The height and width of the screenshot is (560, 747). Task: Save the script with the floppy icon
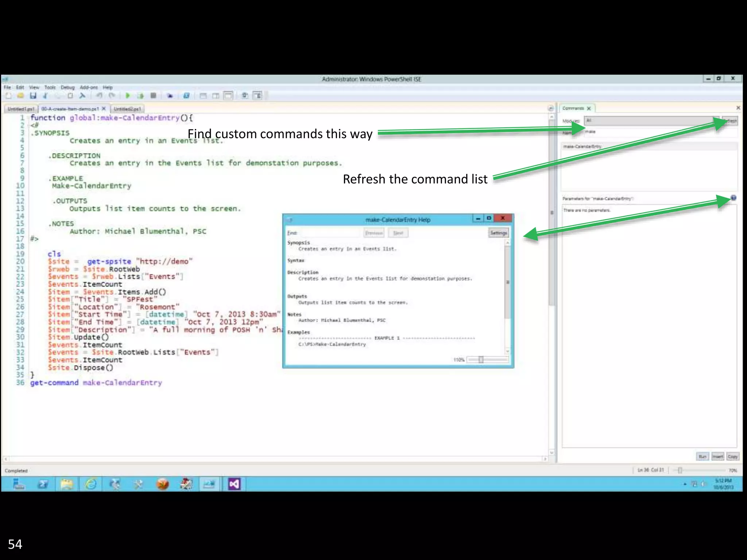(33, 96)
